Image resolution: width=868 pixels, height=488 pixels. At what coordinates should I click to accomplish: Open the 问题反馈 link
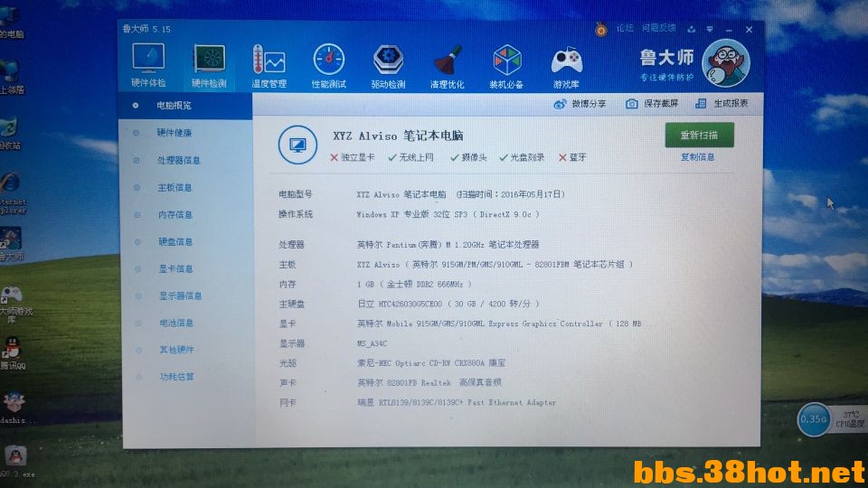(x=659, y=28)
